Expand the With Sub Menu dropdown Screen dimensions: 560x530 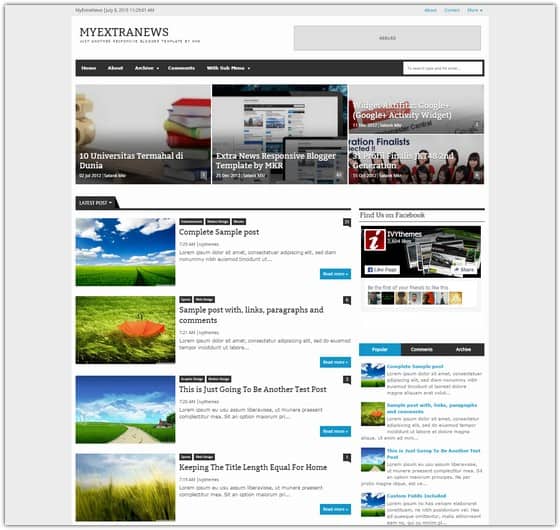(228, 68)
